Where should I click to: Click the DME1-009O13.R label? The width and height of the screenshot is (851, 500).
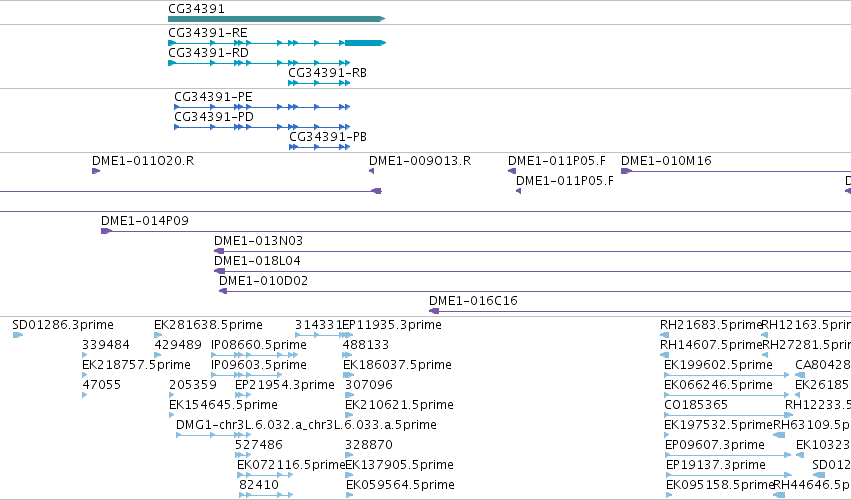[420, 161]
